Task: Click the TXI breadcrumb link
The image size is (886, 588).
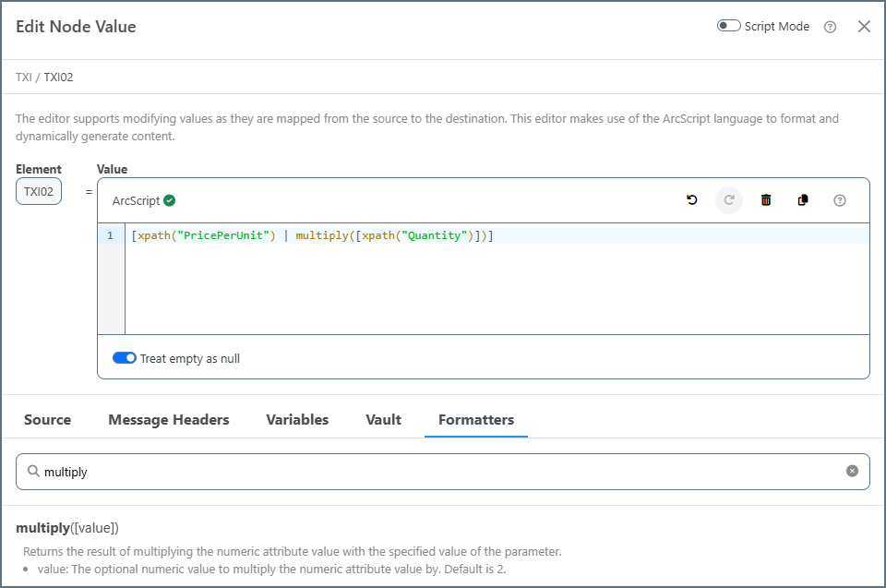Action: click(23, 78)
